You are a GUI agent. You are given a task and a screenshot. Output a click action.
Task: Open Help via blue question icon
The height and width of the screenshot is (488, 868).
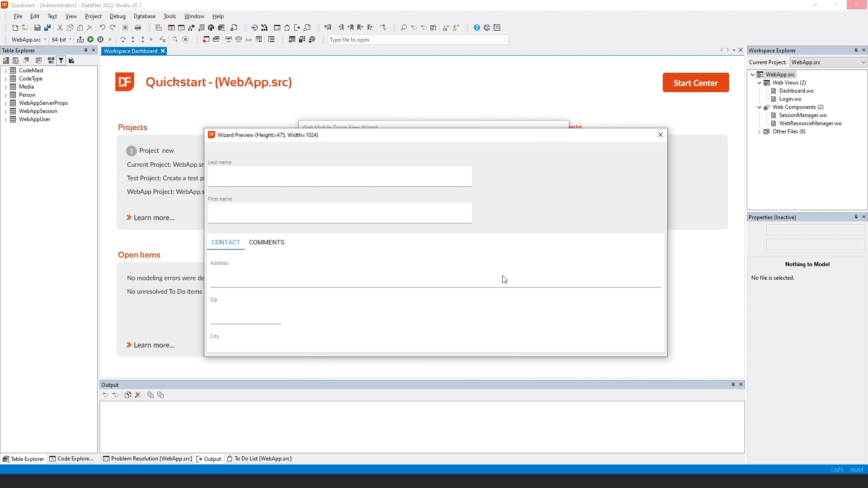pos(477,28)
